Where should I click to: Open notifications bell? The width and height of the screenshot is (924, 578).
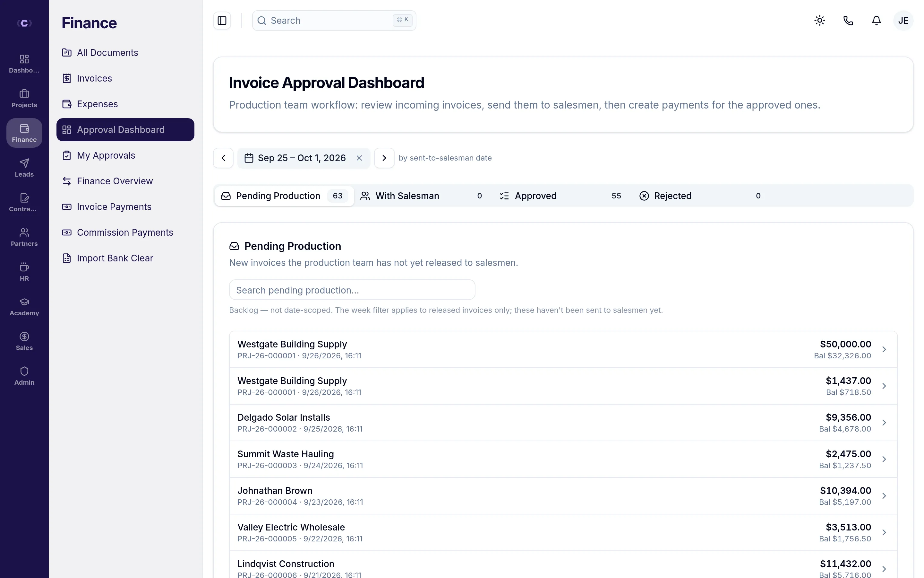click(x=876, y=21)
